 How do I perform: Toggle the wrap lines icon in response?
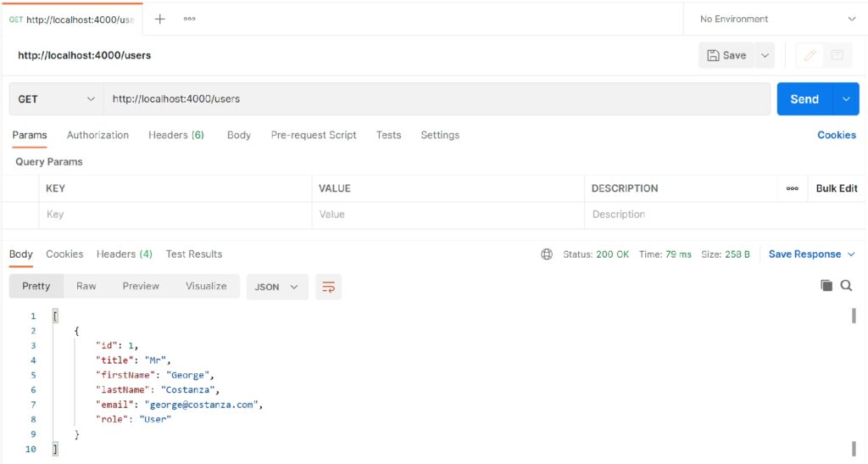point(328,287)
